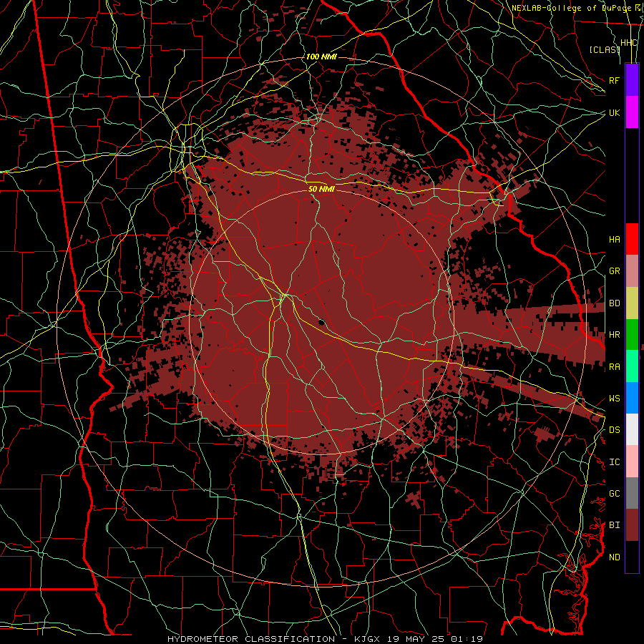Click the IC light pink color swatch
Viewport: 644px width, 644px height.
click(632, 462)
